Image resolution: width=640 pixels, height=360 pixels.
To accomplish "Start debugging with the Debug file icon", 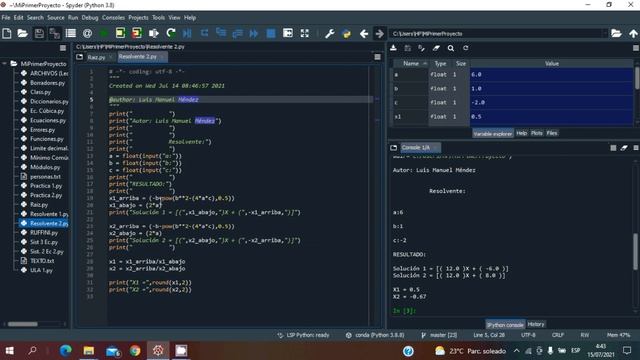I will (187, 33).
